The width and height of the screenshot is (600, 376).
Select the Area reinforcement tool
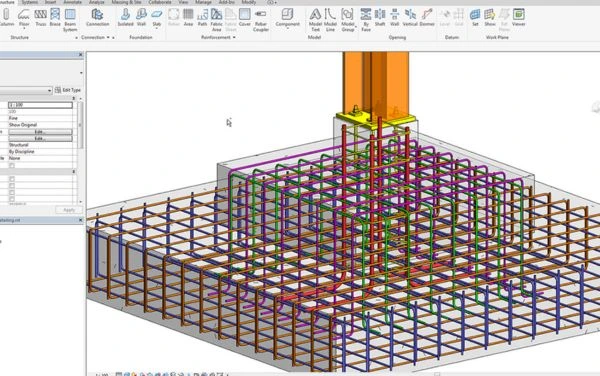coord(188,18)
